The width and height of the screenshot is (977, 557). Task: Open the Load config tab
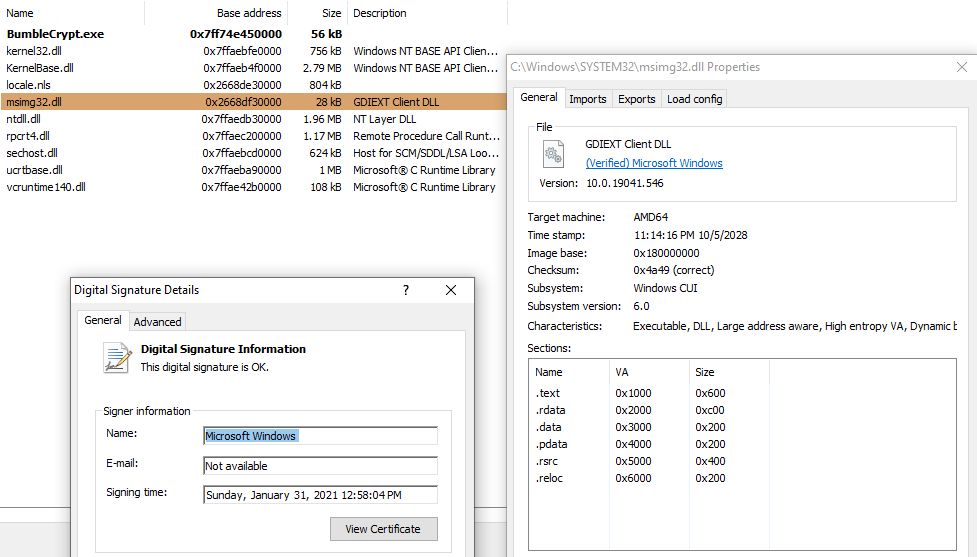tap(693, 99)
